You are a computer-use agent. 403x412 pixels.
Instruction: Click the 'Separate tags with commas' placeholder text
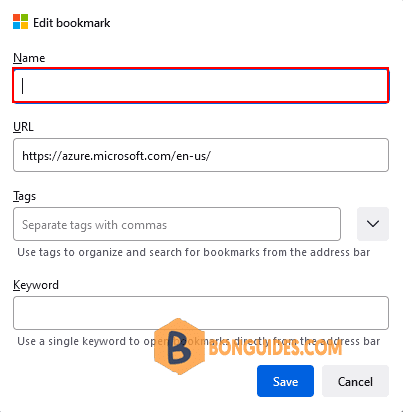coord(94,225)
